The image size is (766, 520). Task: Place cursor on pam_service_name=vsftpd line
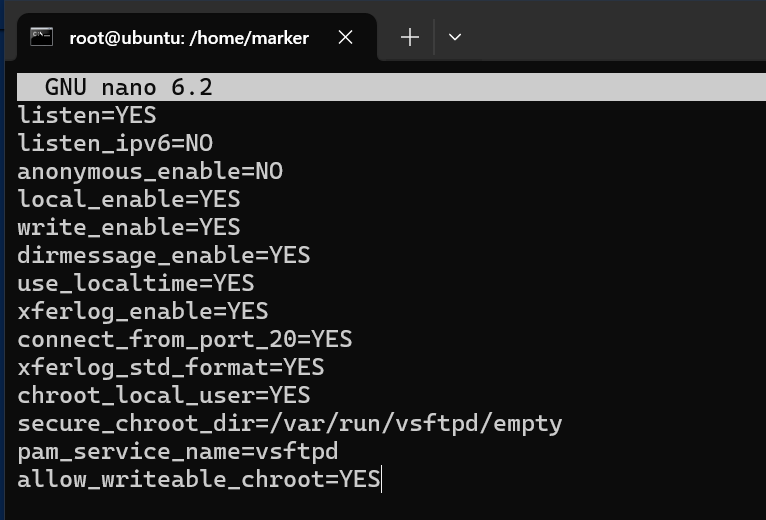[178, 451]
